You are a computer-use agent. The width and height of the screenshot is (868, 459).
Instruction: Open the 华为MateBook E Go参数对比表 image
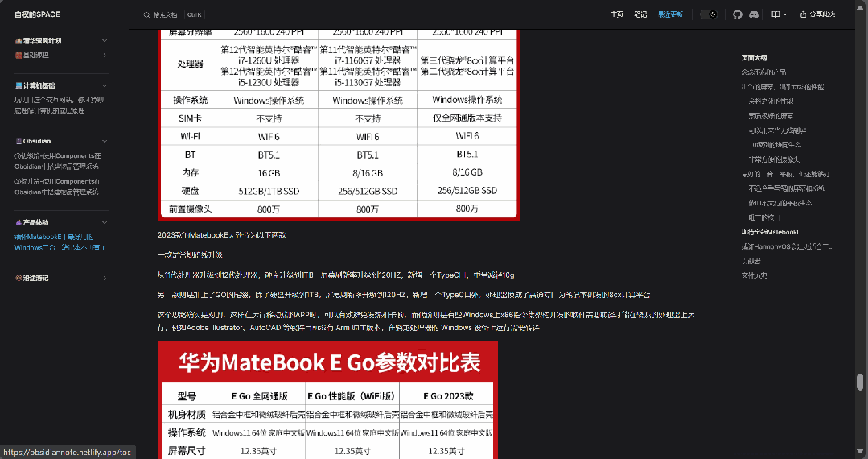[327, 400]
